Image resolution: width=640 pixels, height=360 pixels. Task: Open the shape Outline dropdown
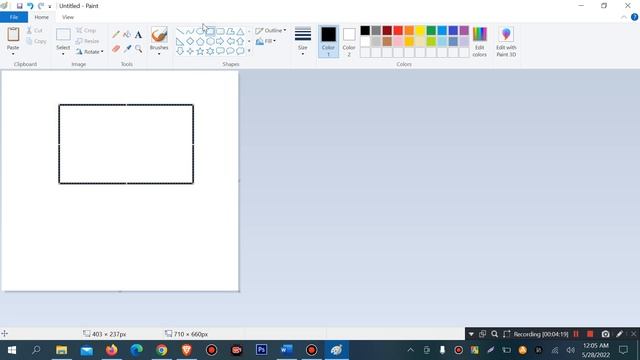pos(271,31)
